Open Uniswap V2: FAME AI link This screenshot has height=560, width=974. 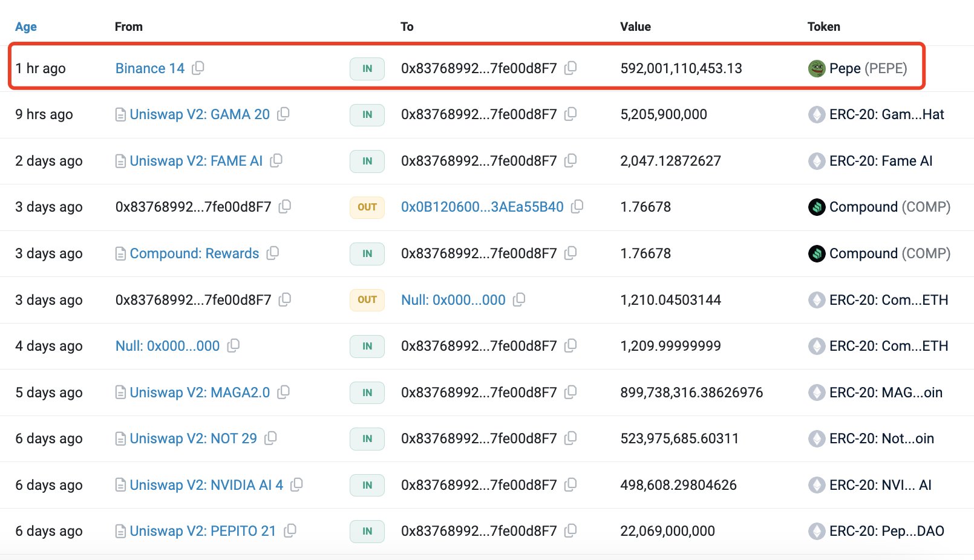(196, 161)
